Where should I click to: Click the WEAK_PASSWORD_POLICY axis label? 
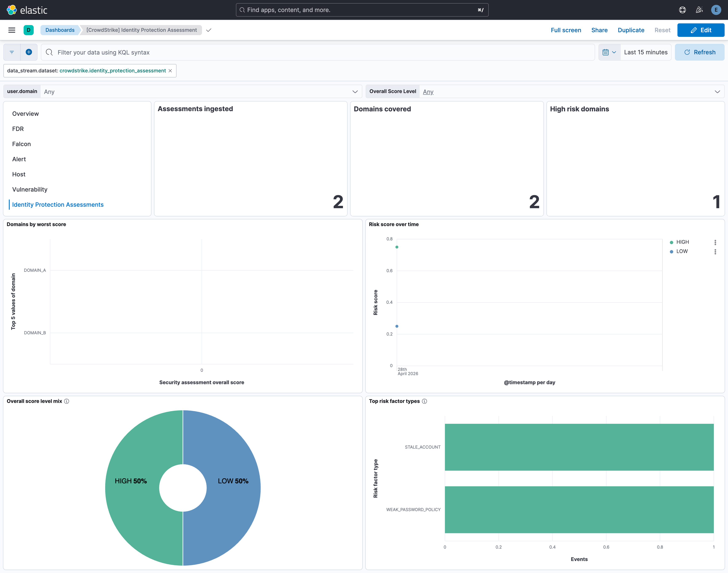coord(413,510)
